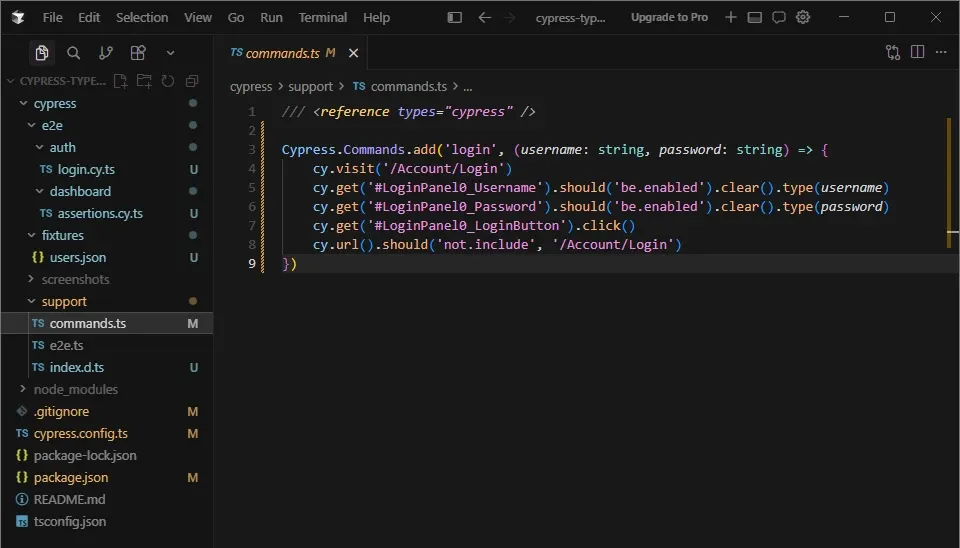Open the Edit menu
960x548 pixels.
pos(89,17)
